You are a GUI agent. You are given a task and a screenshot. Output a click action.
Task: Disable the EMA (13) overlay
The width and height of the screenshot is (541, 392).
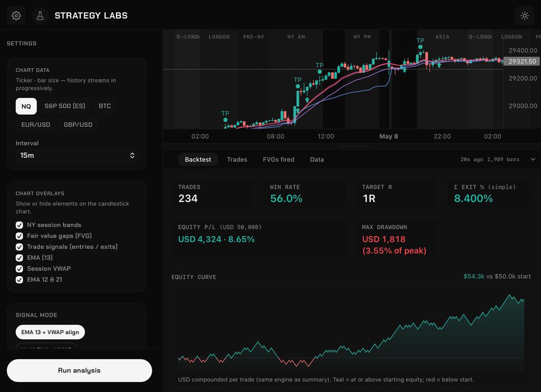pos(19,258)
